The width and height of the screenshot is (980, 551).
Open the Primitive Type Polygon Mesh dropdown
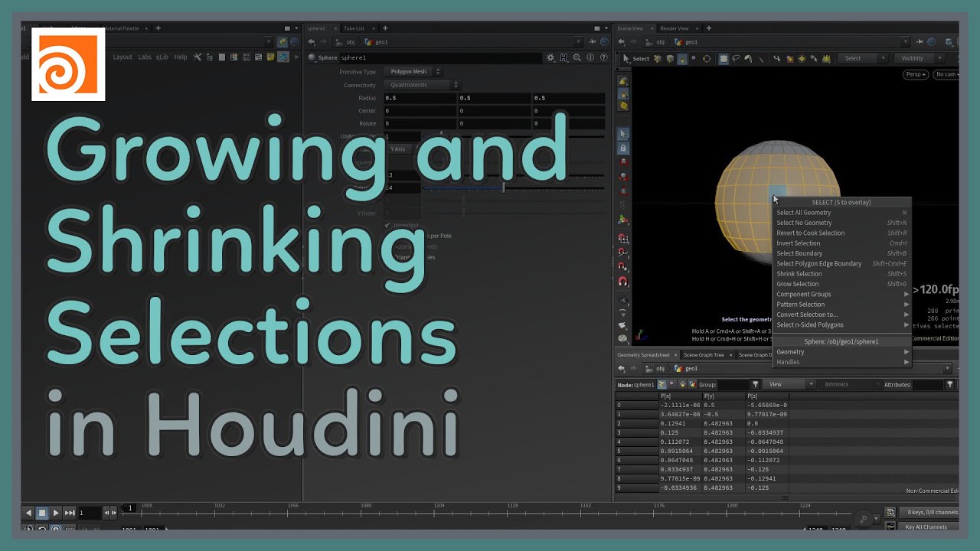click(413, 72)
